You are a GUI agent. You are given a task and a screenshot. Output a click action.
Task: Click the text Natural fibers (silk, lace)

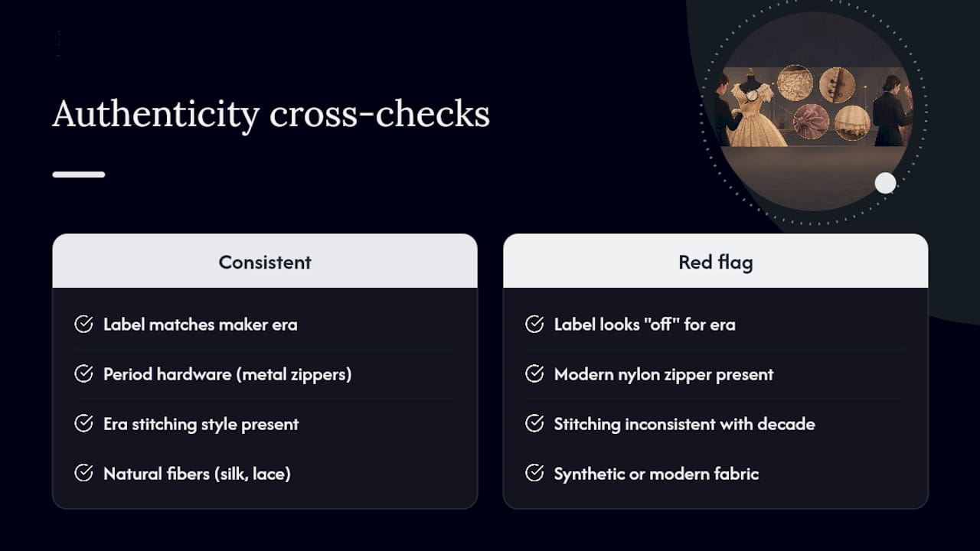[x=197, y=474]
